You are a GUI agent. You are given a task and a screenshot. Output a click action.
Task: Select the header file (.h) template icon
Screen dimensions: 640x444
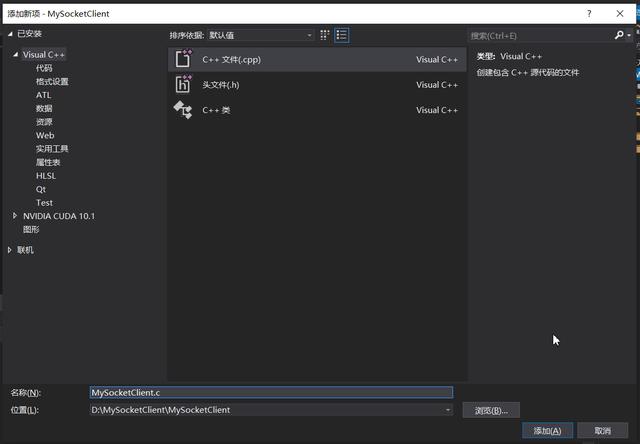(183, 84)
